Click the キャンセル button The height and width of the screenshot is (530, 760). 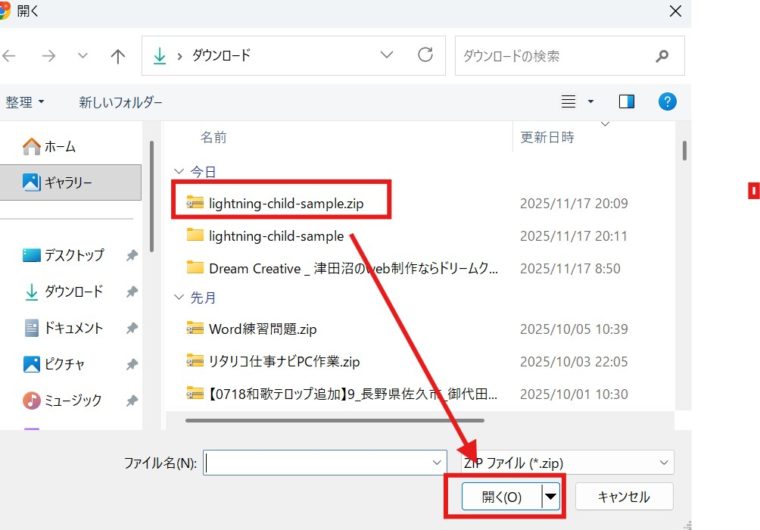point(623,496)
